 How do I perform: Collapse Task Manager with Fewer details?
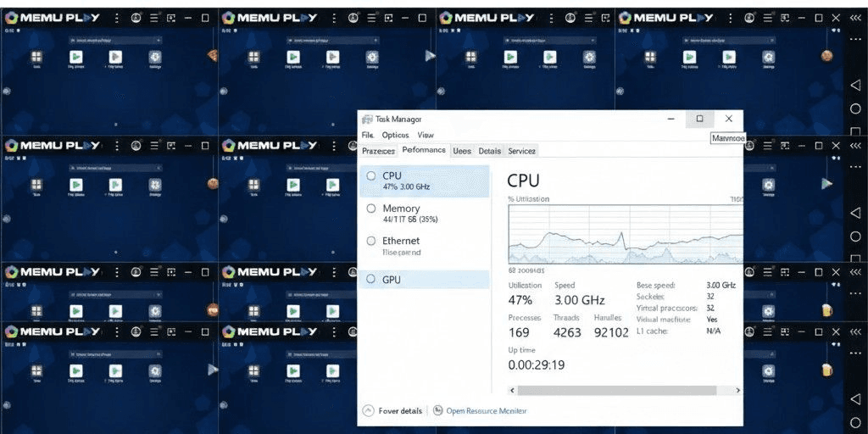click(x=392, y=411)
